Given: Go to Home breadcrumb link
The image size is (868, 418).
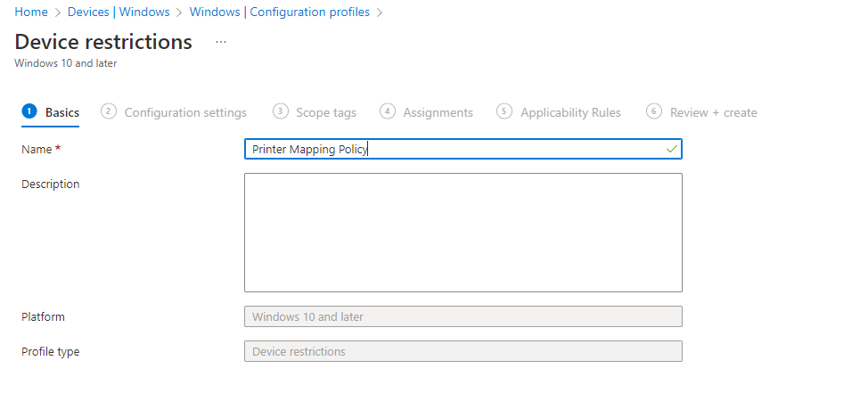Looking at the screenshot, I should click(31, 12).
